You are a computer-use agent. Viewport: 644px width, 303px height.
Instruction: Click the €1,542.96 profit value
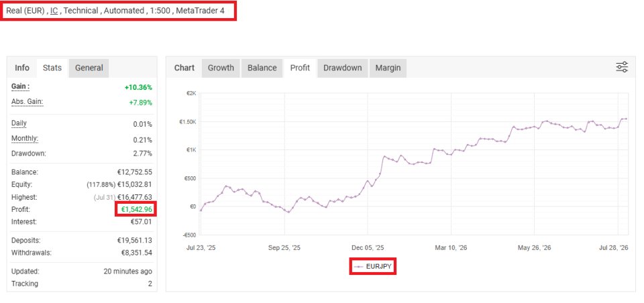pyautogui.click(x=137, y=209)
